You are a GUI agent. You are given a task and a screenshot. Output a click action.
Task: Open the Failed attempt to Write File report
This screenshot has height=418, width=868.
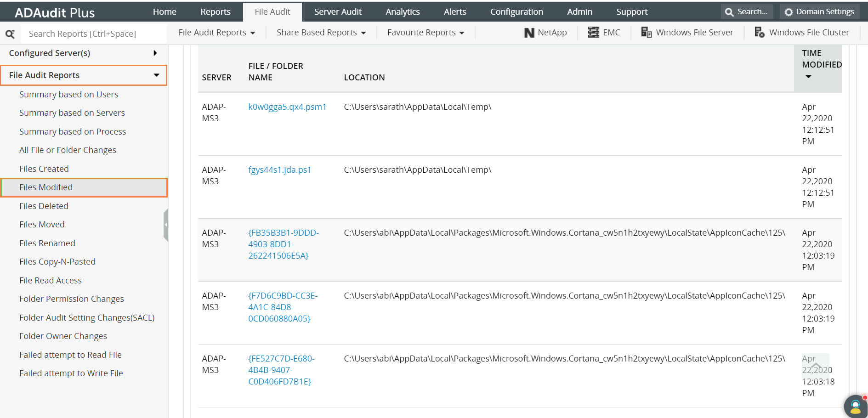tap(71, 373)
